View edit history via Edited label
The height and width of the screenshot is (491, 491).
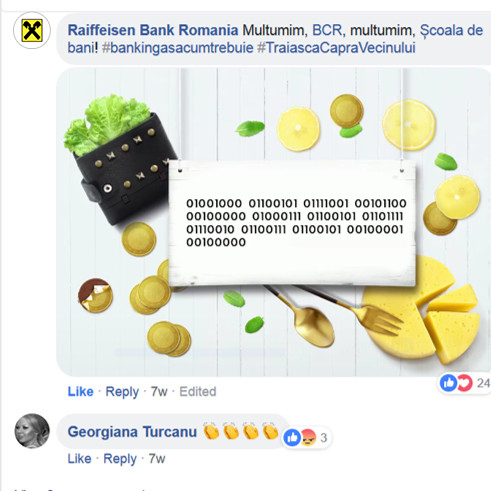(x=198, y=391)
